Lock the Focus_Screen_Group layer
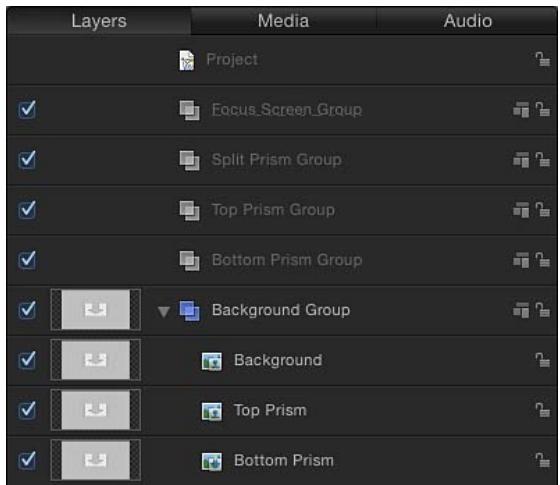The height and width of the screenshot is (485, 560). pos(542,109)
